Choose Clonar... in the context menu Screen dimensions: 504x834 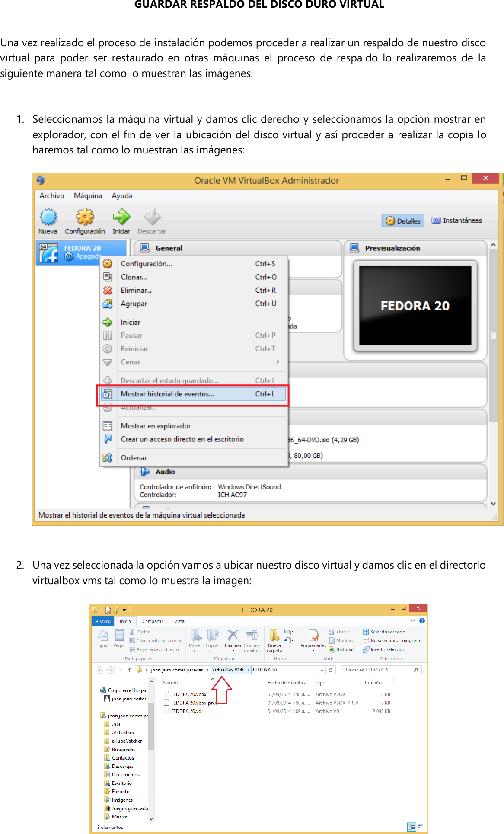tap(194, 277)
